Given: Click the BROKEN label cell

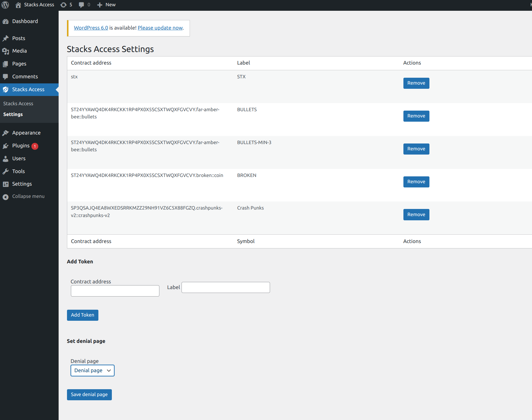Looking at the screenshot, I should click(247, 175).
